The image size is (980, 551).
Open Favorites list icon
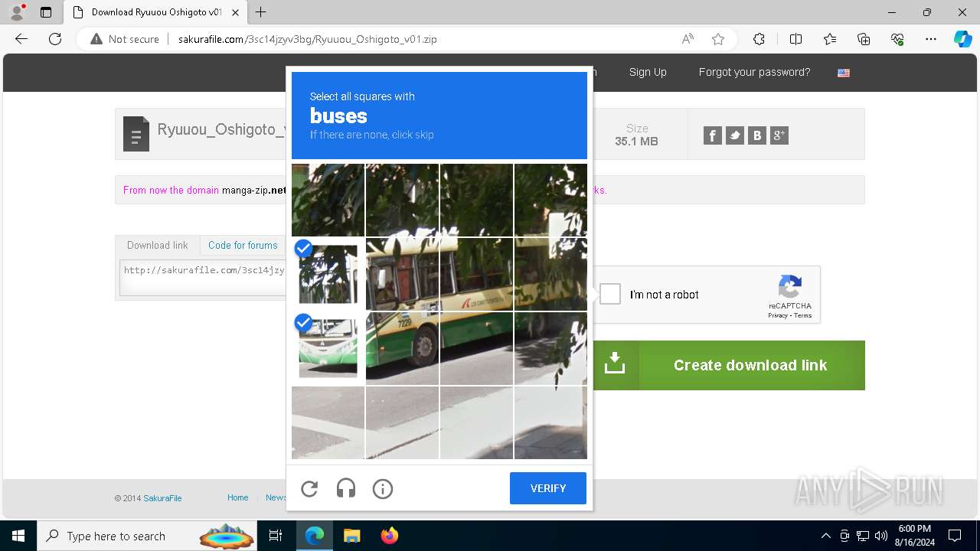[830, 39]
